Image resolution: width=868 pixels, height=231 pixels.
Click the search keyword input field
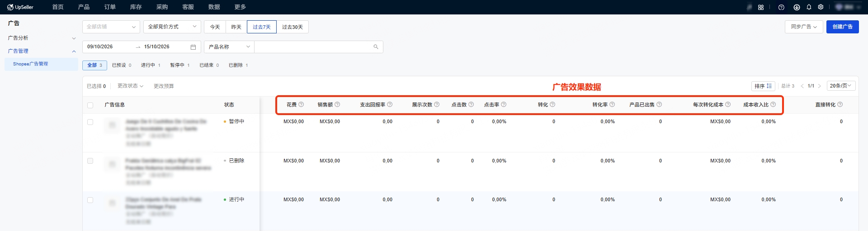[313, 47]
